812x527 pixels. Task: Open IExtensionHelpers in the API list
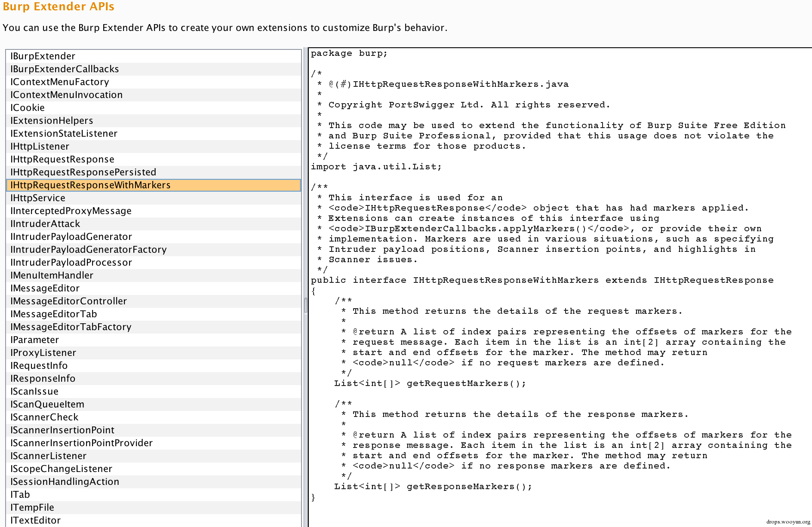154,121
